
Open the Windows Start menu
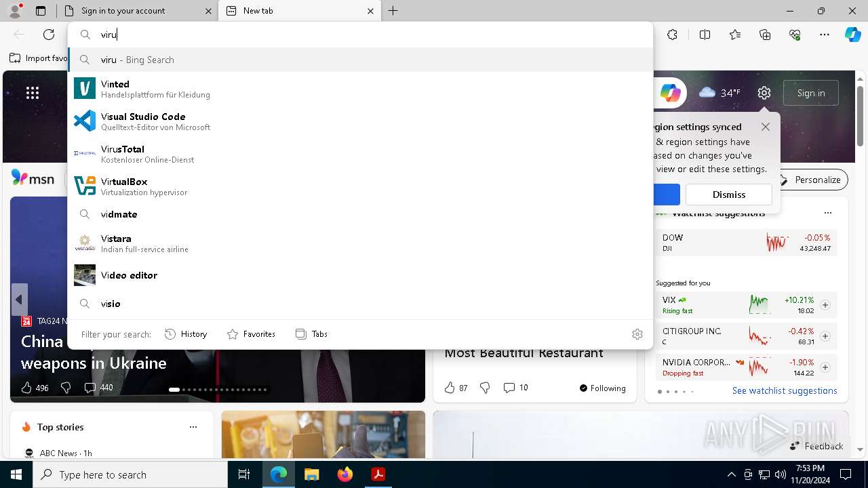click(x=16, y=474)
